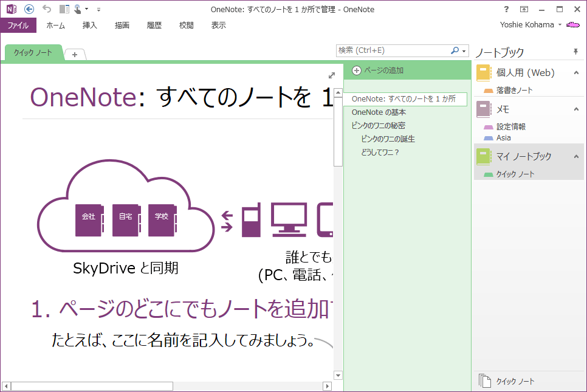Open クイック ノート at bottom of pane

click(515, 381)
